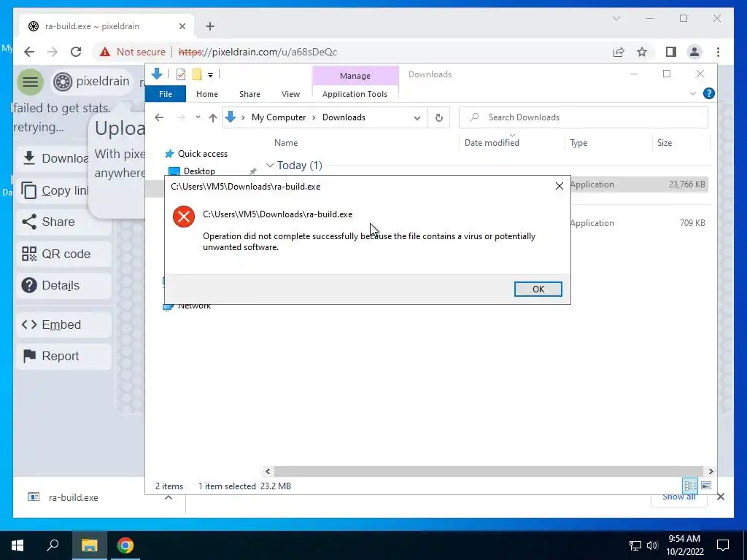Close the ra-build.exe pixeldrain tab

coord(182,26)
